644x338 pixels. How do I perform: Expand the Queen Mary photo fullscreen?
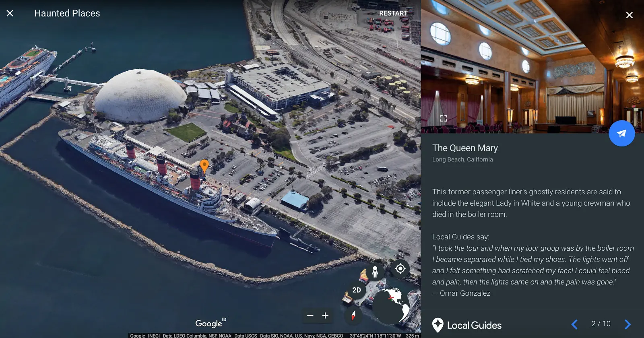[444, 118]
